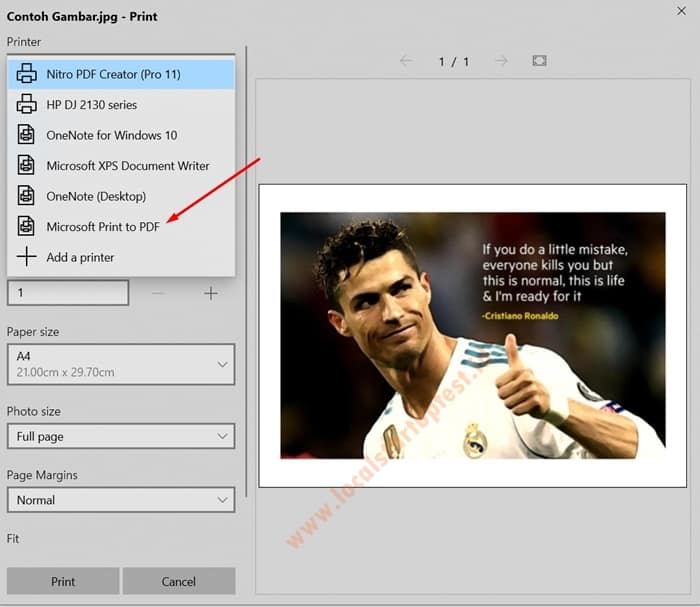Open the Paper size A4 dropdown
Screen dimensions: 700x607
pos(121,364)
